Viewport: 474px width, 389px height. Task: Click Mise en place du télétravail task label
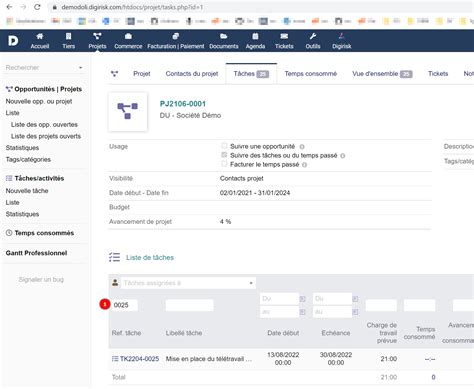[209, 359]
